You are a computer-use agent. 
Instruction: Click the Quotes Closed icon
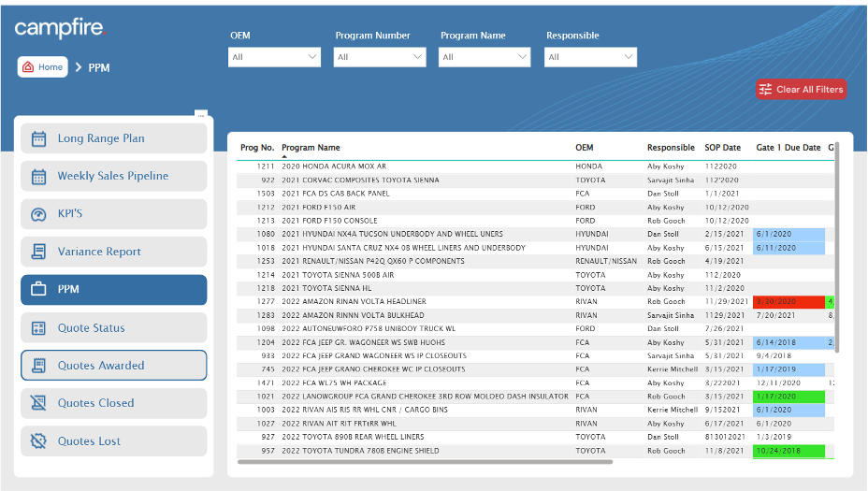38,403
